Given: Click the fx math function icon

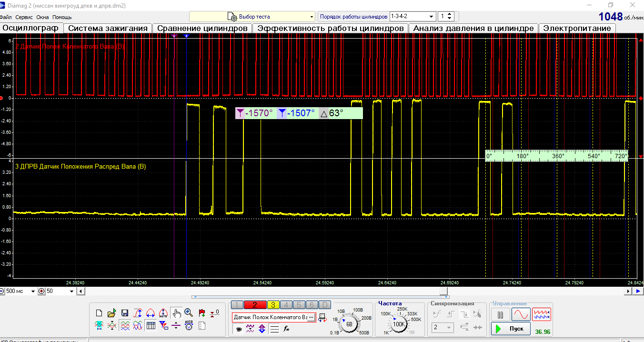Looking at the screenshot, I should [286, 328].
